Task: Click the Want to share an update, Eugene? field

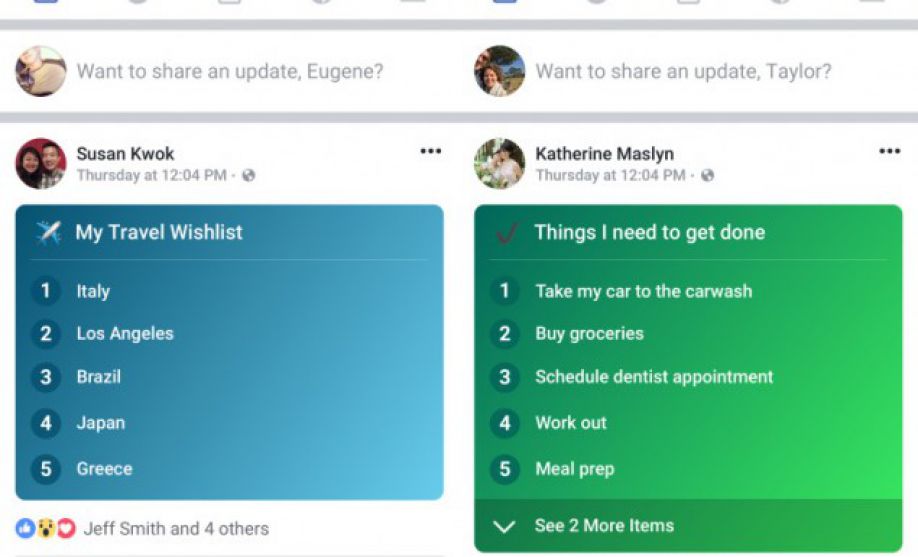Action: tap(230, 71)
